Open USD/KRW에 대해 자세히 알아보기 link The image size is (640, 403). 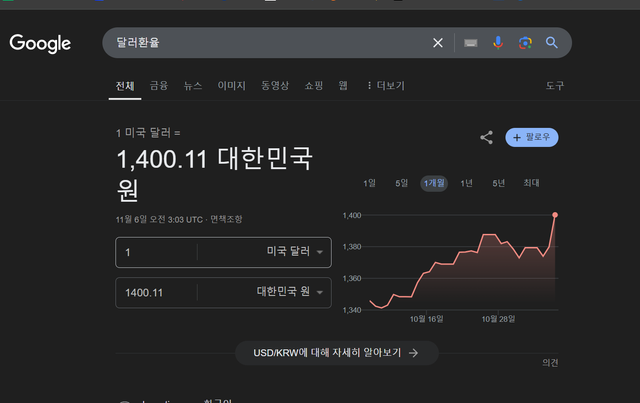335,352
